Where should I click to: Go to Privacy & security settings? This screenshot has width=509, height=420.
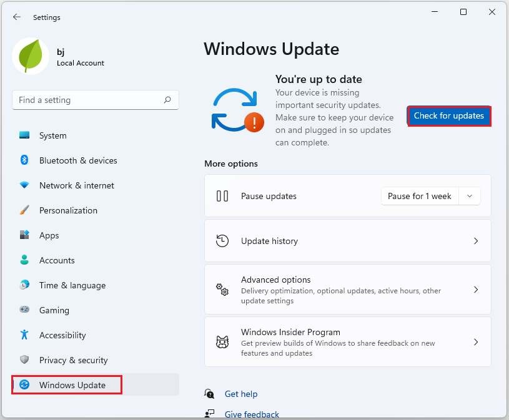coord(96,360)
